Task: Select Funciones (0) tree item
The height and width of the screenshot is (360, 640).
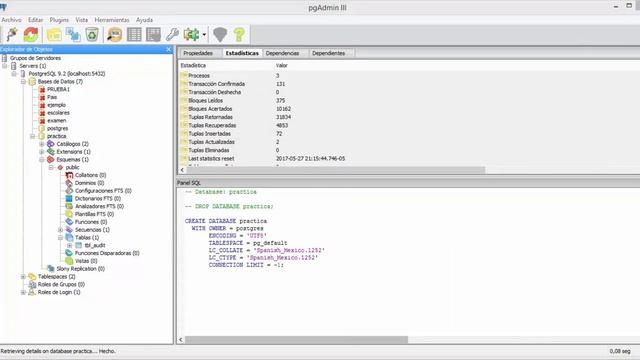Action: pyautogui.click(x=91, y=222)
